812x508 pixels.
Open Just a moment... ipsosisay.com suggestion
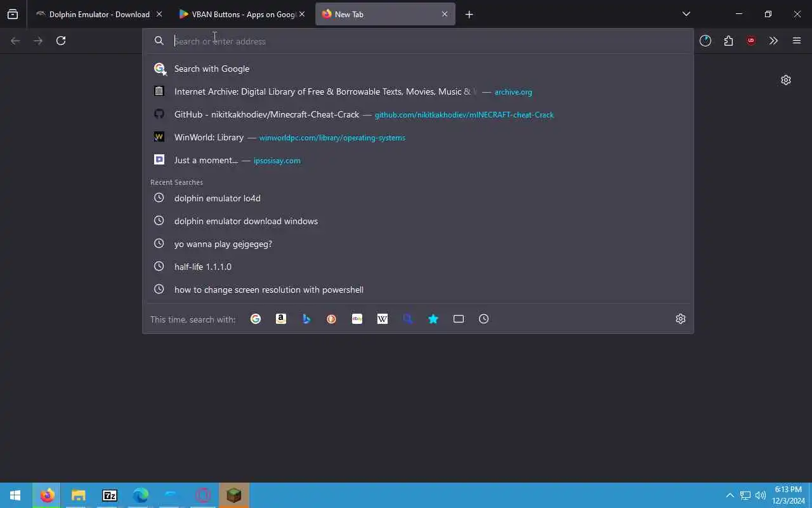pos(419,160)
